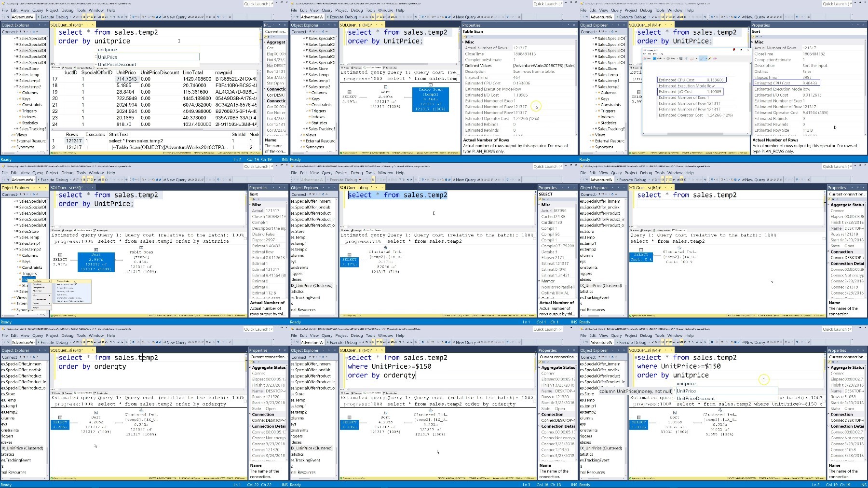The width and height of the screenshot is (868, 488).
Task: Click the highlighted 'select * from sales.temp2' query text
Action: [x=398, y=195]
